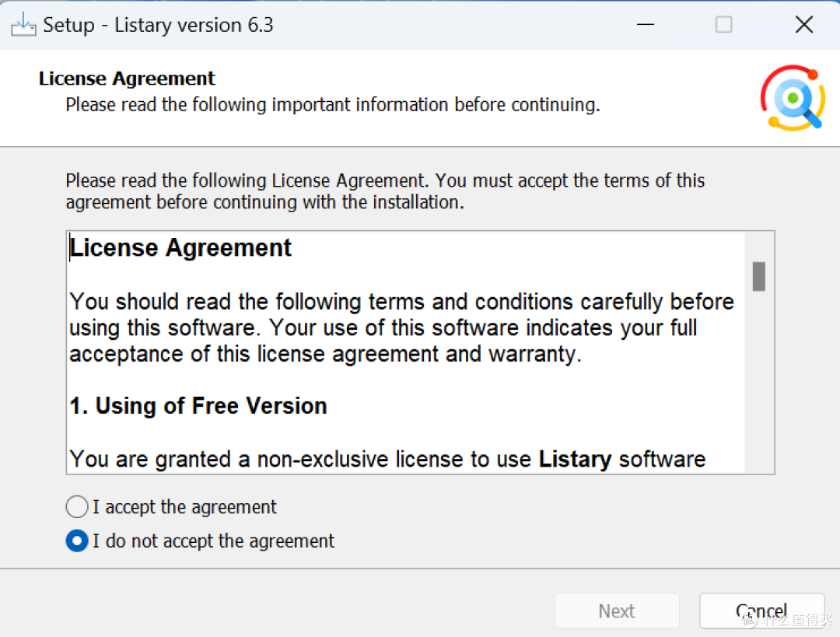This screenshot has height=637, width=840.
Task: Click the 'License Agreement' heading inside text box
Action: [180, 247]
